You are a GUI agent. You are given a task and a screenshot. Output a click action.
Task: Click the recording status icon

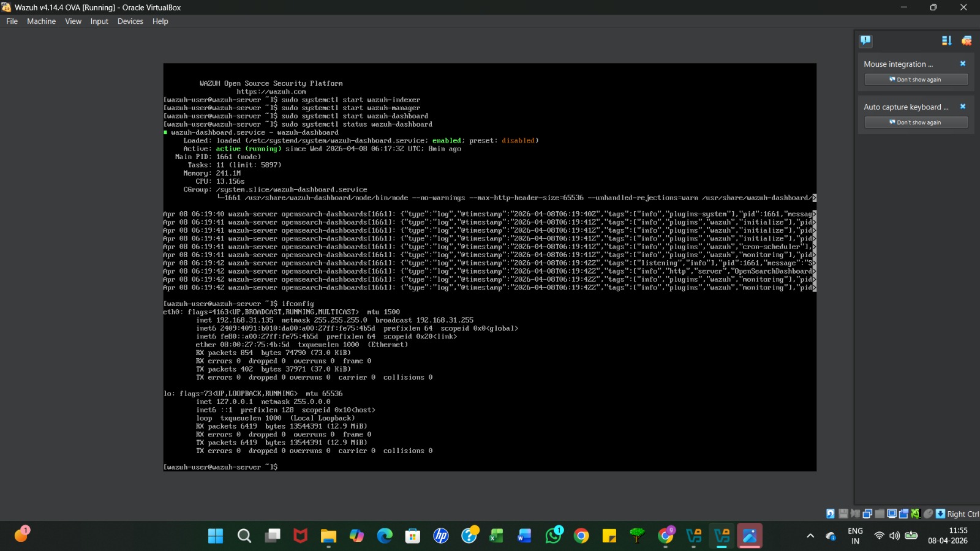(x=903, y=514)
